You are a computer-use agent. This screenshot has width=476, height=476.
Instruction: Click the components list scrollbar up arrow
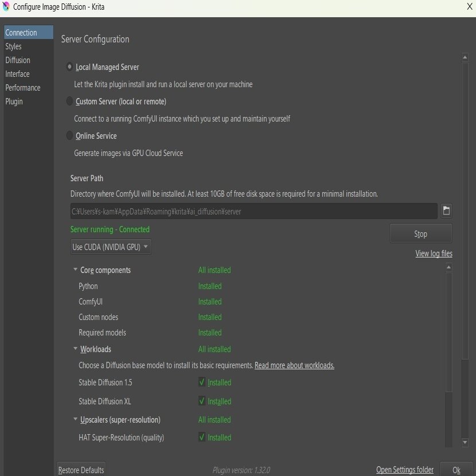coord(448,267)
